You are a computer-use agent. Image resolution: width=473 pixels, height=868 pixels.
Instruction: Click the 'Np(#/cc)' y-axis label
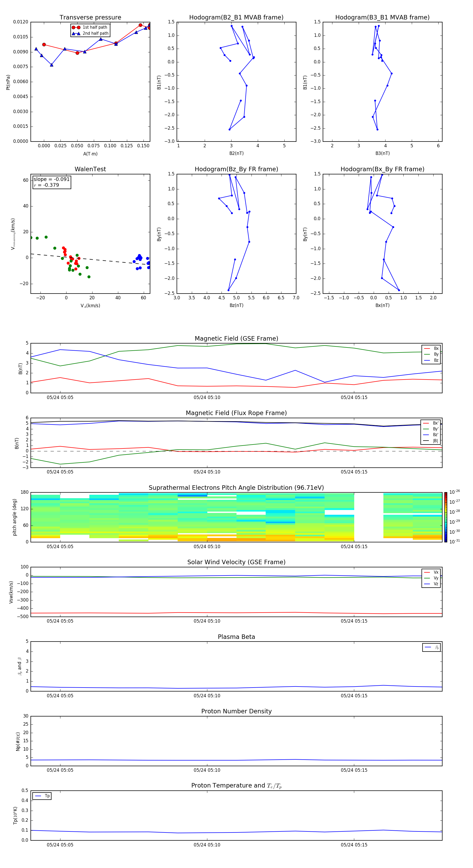18,741
